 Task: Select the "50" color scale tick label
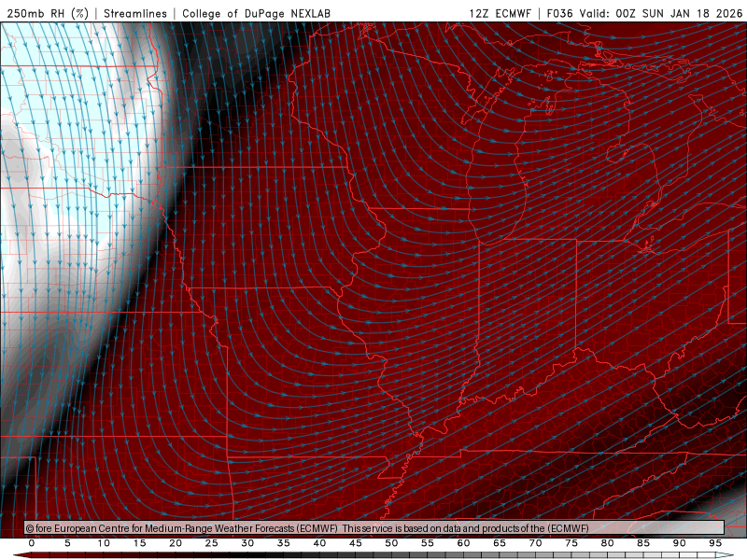tap(391, 543)
